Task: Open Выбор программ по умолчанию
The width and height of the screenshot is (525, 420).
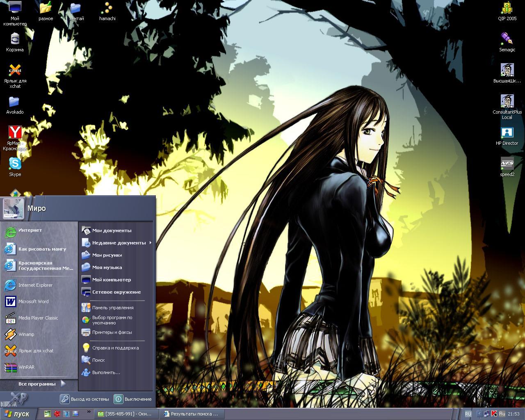Action: [x=116, y=320]
